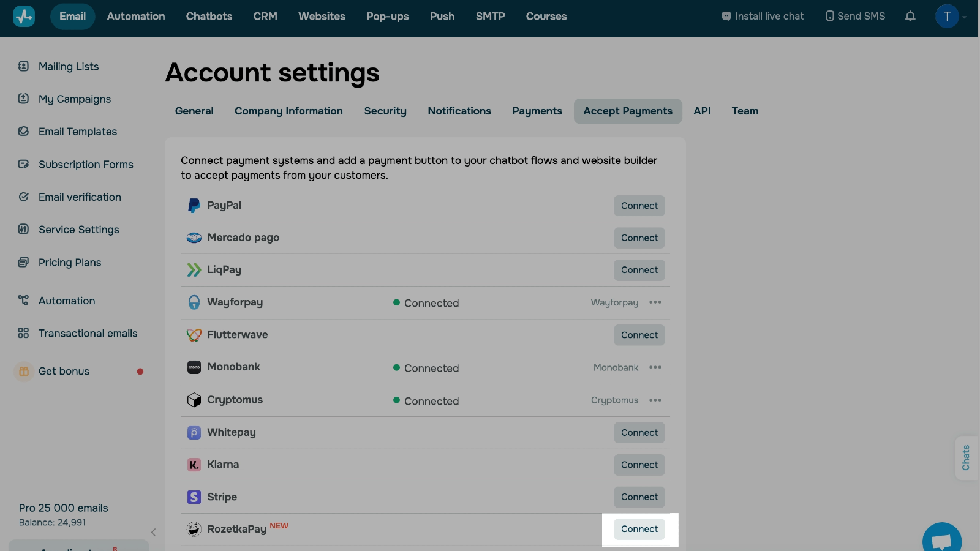This screenshot has width=980, height=551.
Task: Connect the RozetkaPay payment system
Action: (639, 529)
